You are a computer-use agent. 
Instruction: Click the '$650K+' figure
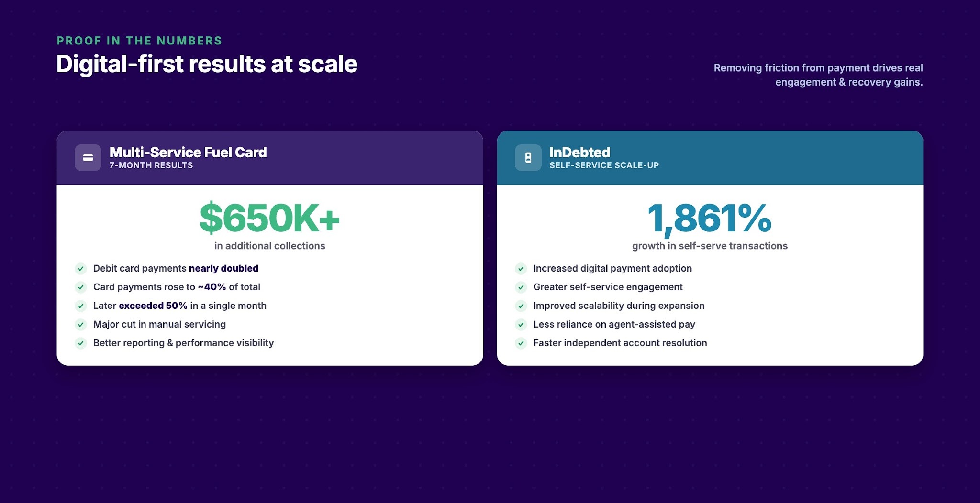[x=270, y=219]
